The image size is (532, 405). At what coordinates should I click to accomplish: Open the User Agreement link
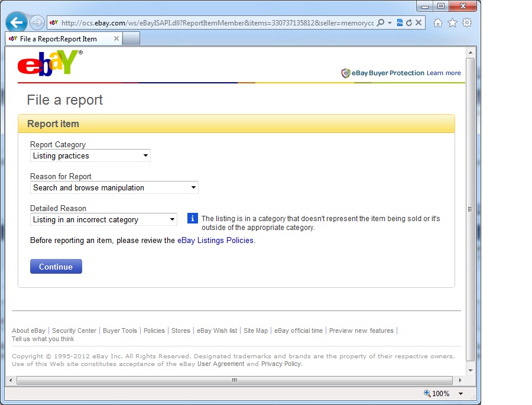click(x=220, y=364)
